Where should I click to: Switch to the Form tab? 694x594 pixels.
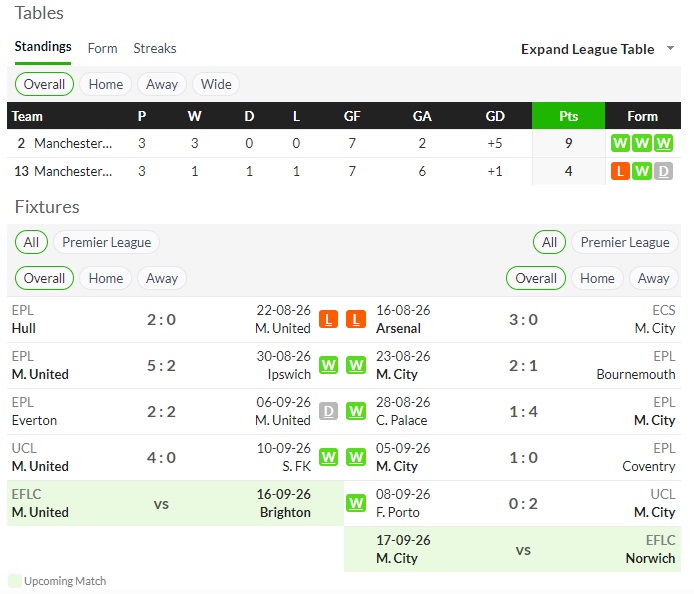tap(102, 48)
